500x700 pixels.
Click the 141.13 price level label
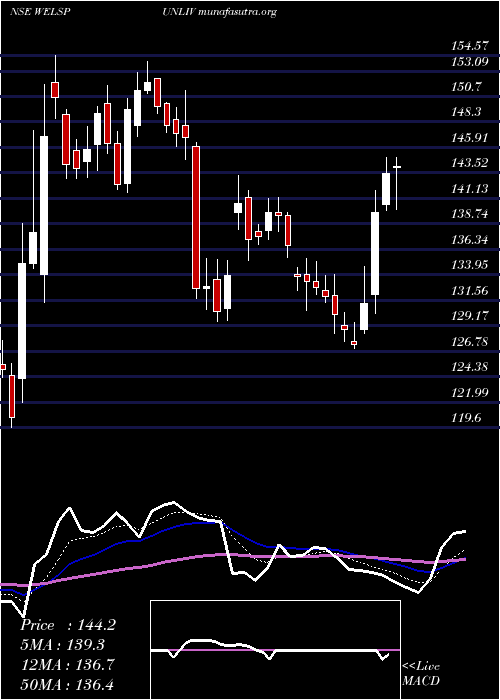469,189
